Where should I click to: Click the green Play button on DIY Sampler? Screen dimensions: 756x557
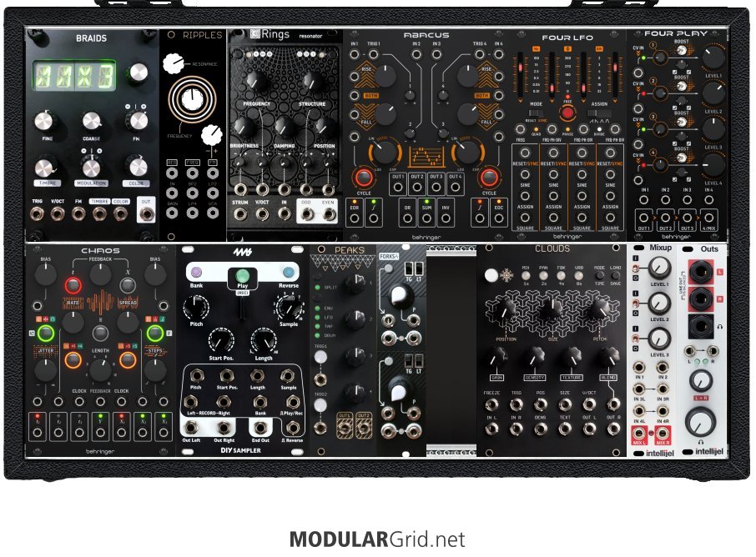pyautogui.click(x=242, y=276)
